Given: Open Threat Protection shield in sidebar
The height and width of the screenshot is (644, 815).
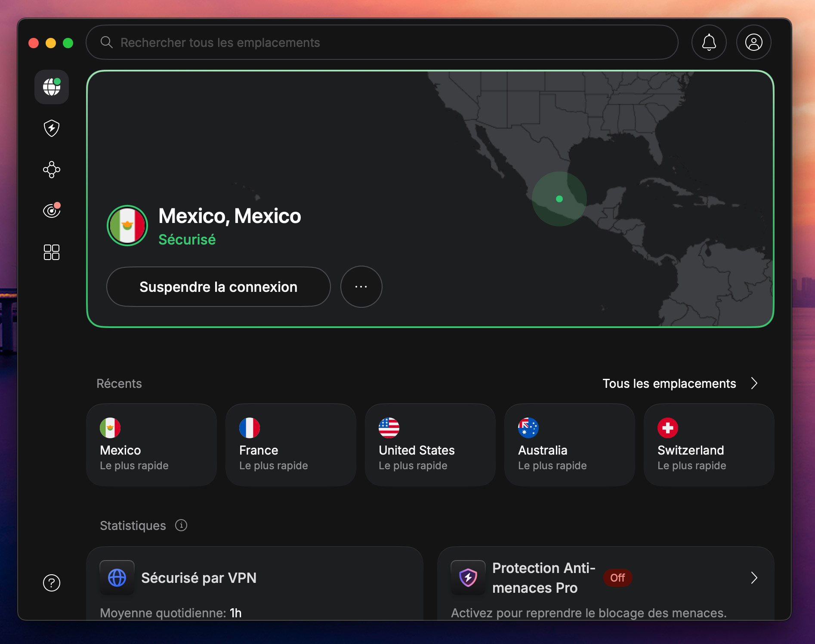Looking at the screenshot, I should coord(52,128).
